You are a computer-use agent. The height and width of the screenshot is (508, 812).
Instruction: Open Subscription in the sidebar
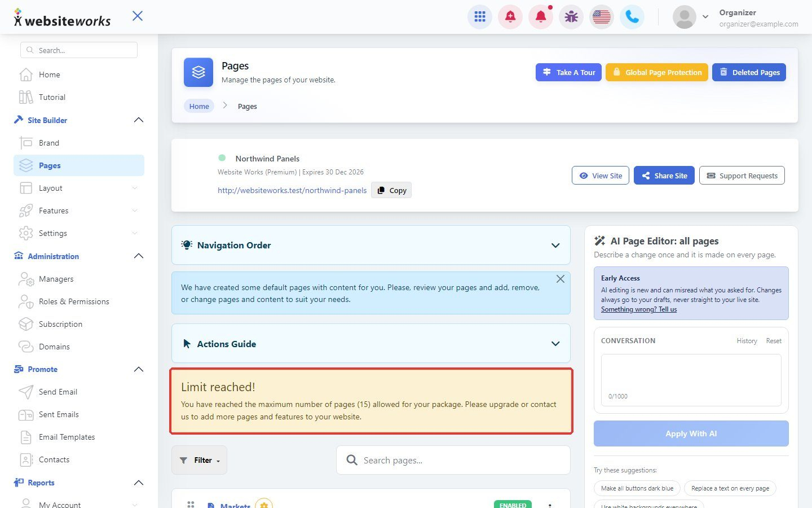(79, 324)
